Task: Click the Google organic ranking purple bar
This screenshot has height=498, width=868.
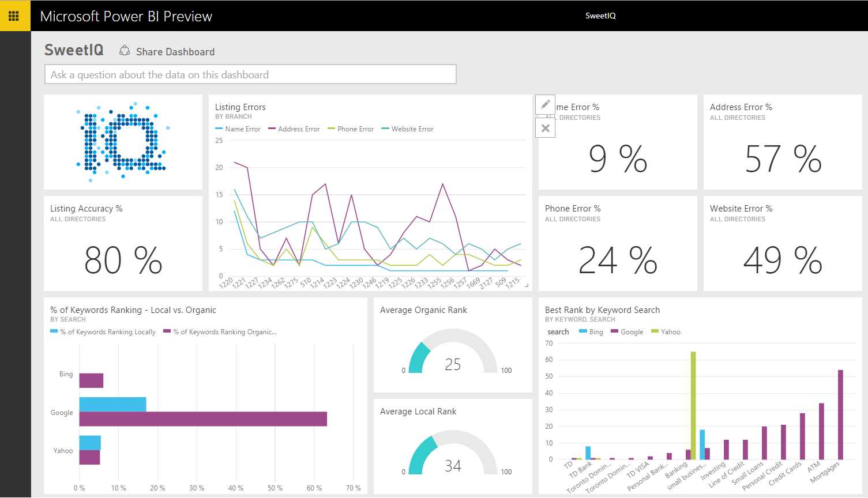Action: click(x=203, y=419)
